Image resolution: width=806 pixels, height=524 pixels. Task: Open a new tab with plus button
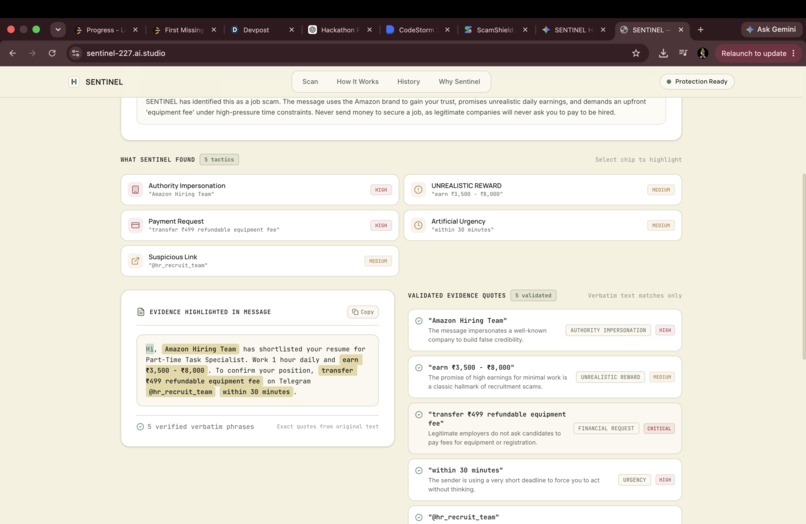click(700, 30)
